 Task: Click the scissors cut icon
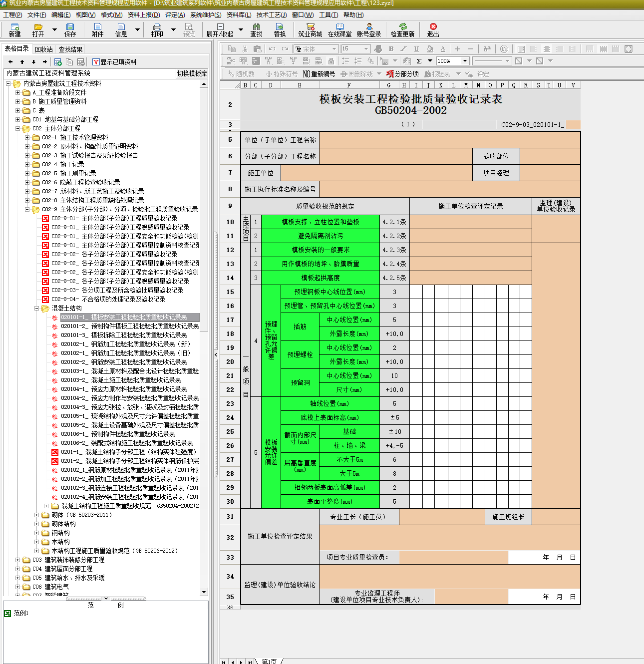(x=245, y=48)
